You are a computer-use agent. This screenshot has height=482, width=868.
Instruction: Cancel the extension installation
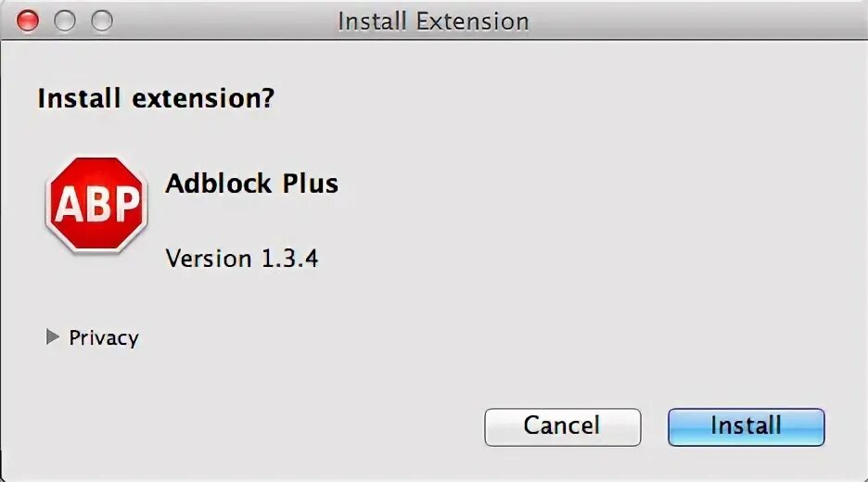tap(562, 426)
